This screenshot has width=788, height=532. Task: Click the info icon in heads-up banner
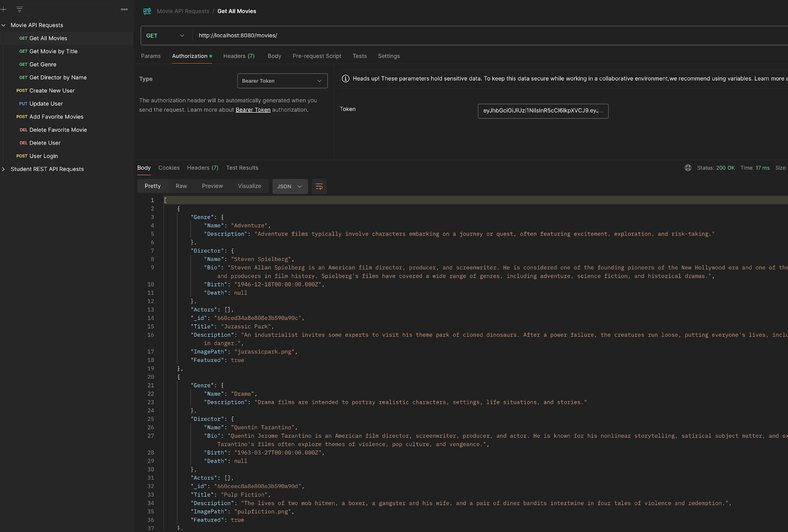346,79
